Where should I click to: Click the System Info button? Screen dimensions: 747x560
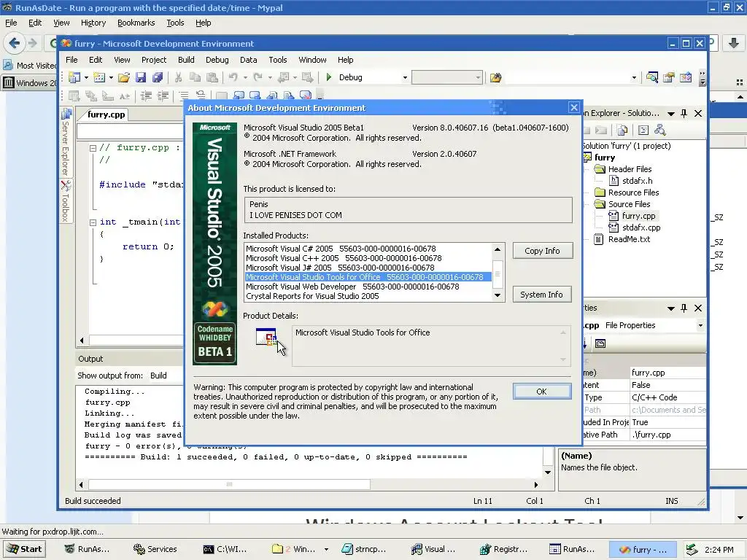(x=542, y=295)
